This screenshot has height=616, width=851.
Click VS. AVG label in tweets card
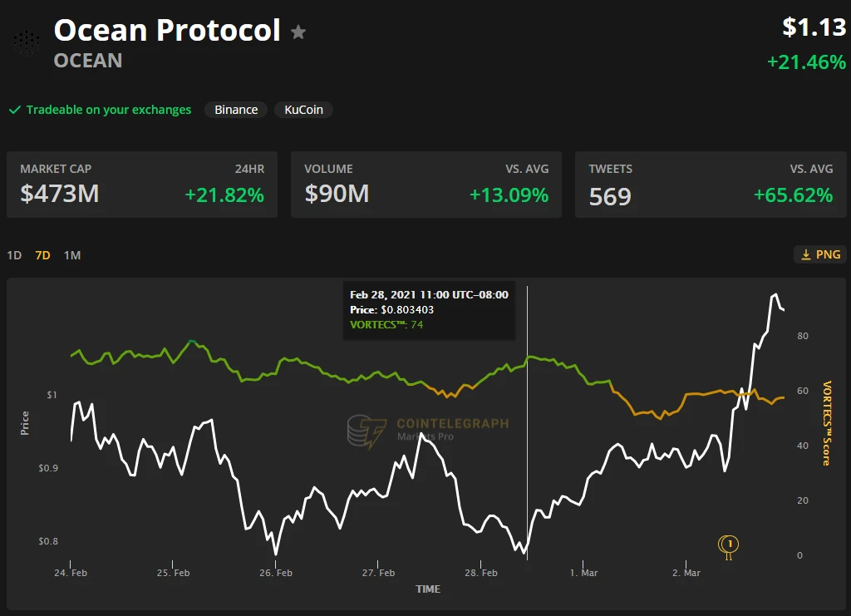point(811,169)
